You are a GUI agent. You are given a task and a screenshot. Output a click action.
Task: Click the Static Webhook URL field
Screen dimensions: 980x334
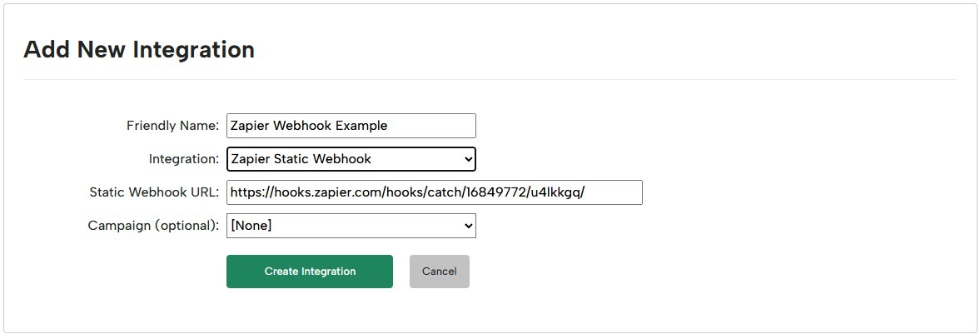[x=434, y=192]
